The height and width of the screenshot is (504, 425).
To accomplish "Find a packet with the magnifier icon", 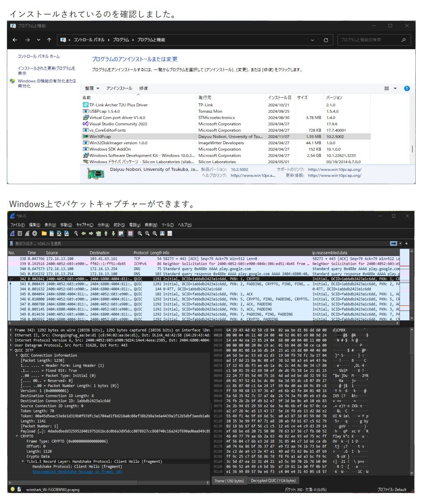I will pos(76,233).
